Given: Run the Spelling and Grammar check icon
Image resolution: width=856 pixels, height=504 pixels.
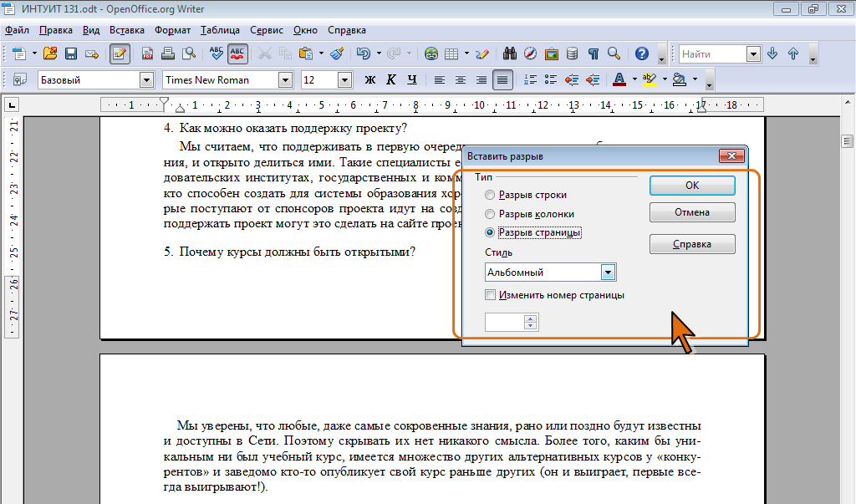Looking at the screenshot, I should (x=217, y=53).
